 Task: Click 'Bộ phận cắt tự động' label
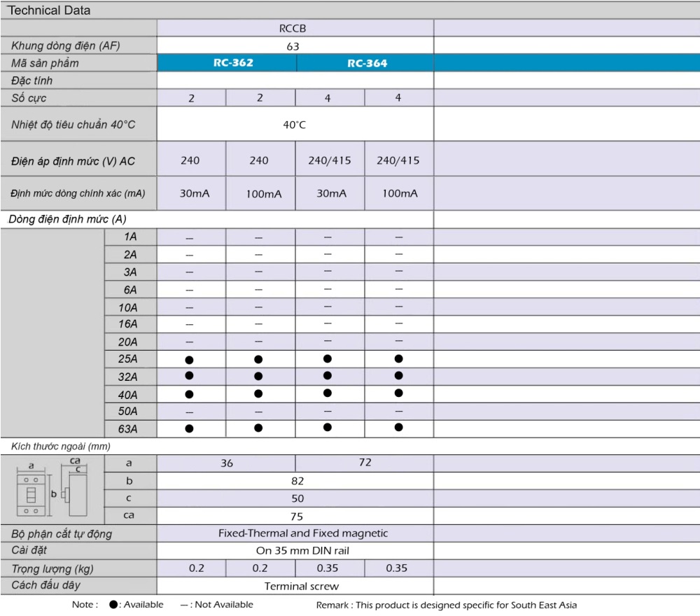(x=62, y=534)
